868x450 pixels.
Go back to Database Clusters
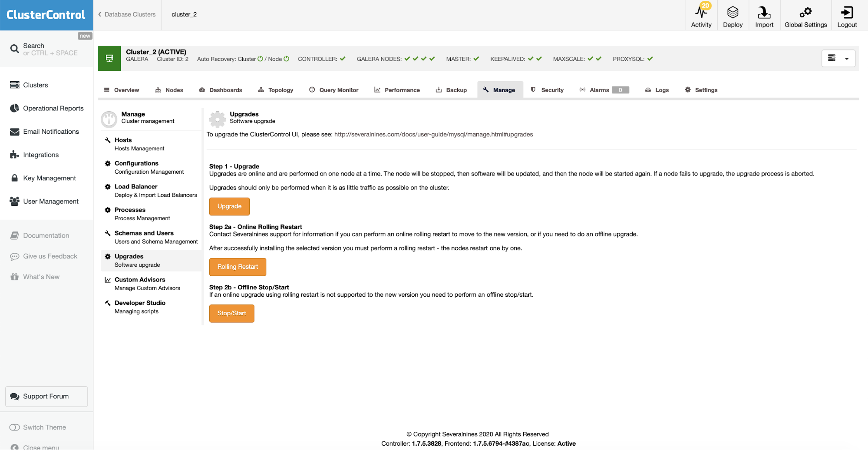click(127, 14)
